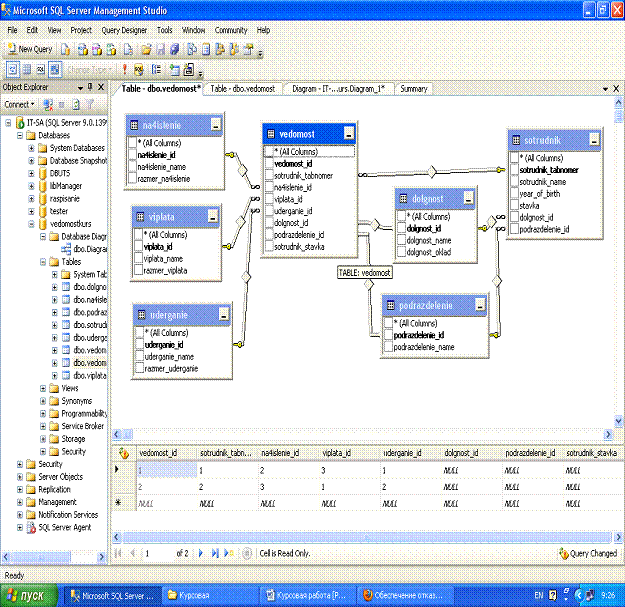
Task: Click the Open File folder icon
Action: [146, 48]
